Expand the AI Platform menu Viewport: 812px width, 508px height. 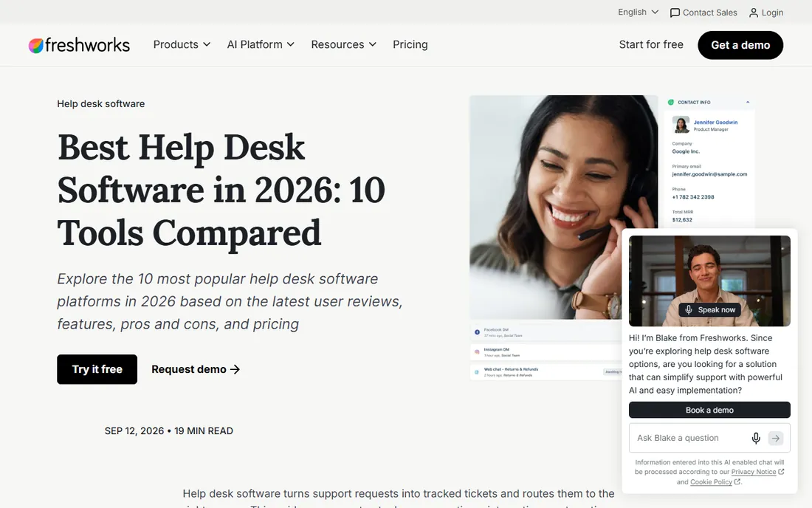point(261,44)
